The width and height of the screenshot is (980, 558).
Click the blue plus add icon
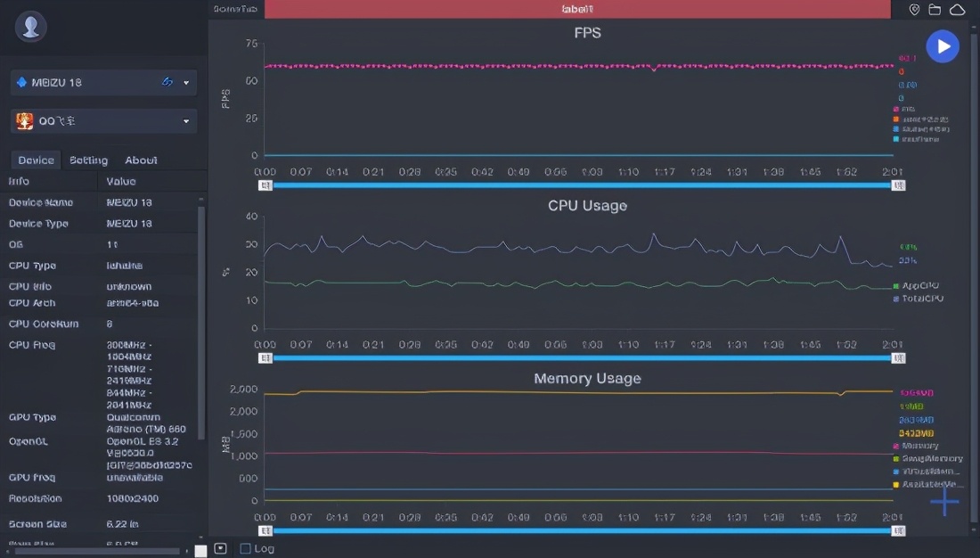(944, 501)
